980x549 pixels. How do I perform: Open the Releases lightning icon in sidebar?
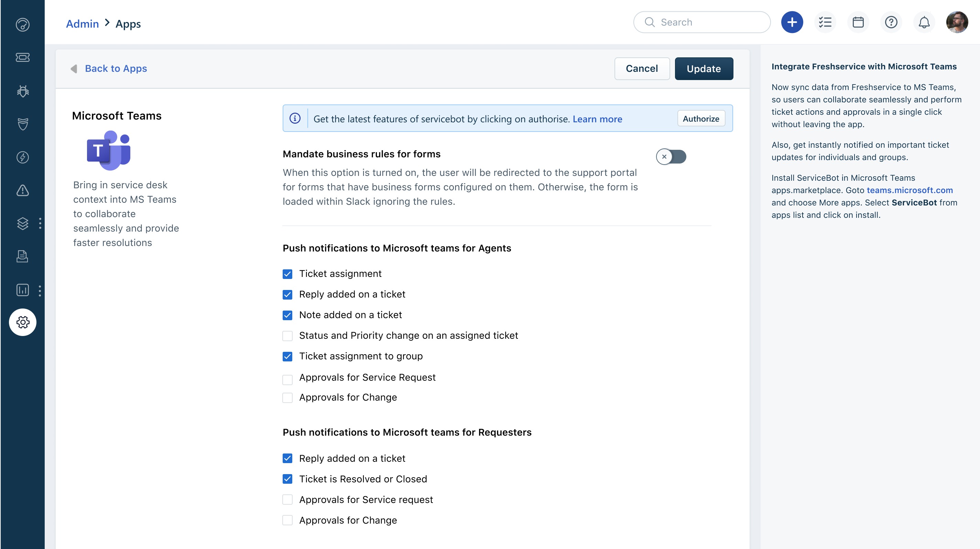[22, 157]
